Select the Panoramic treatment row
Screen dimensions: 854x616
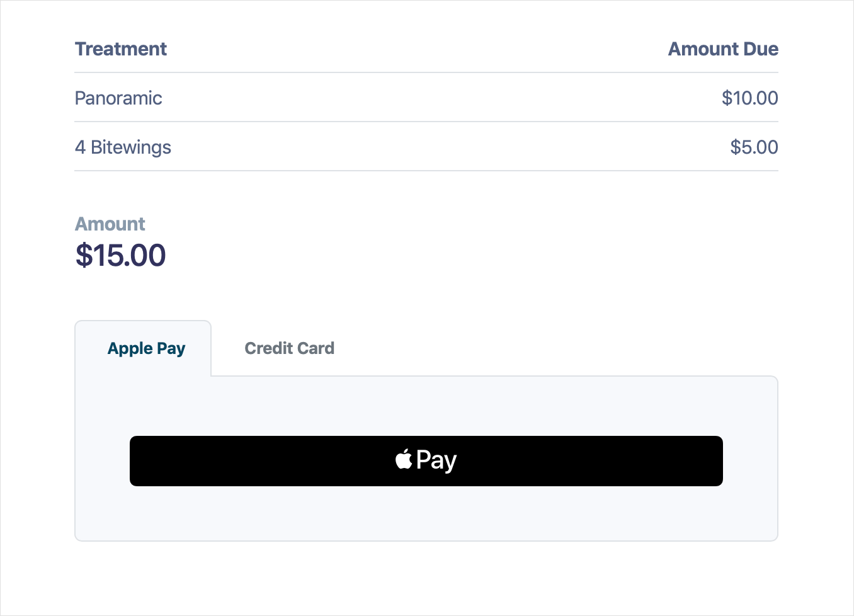click(x=426, y=98)
